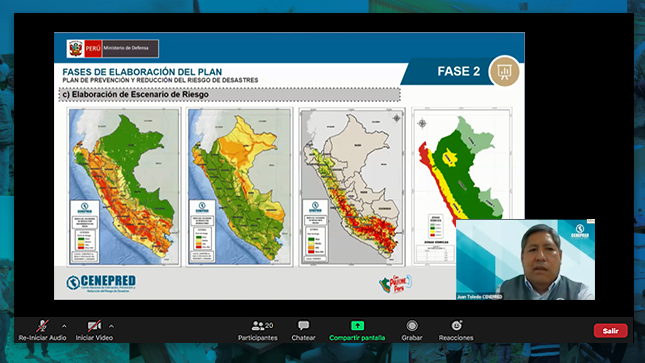Viewport: 645px width, 363px height.
Task: Click the Re-Iniciar Audio microphone icon
Action: point(42,326)
